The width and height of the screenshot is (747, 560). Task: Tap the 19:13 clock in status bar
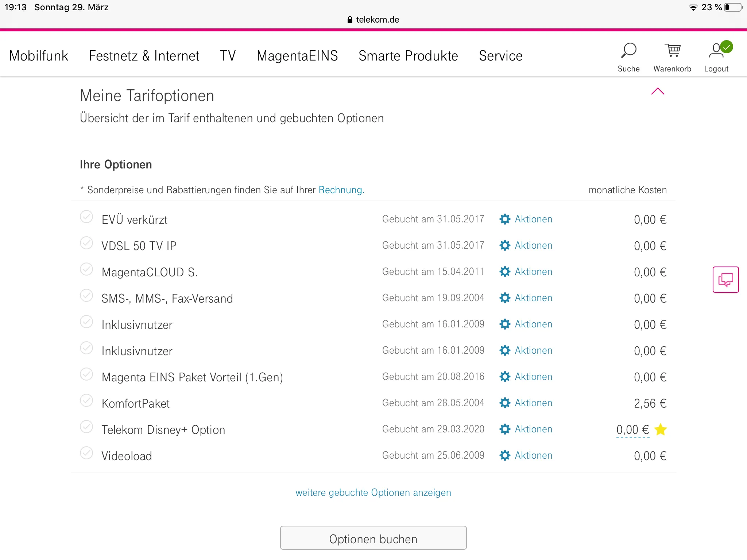click(15, 7)
